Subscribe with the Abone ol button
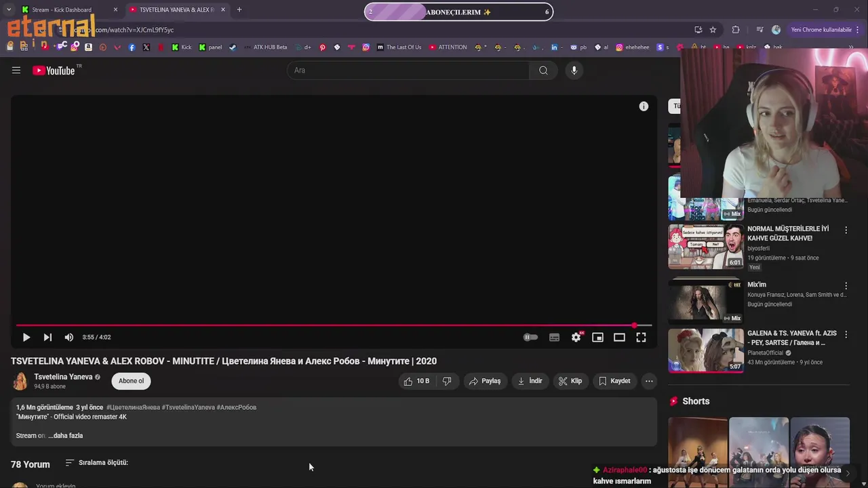This screenshot has width=868, height=488. tap(131, 381)
